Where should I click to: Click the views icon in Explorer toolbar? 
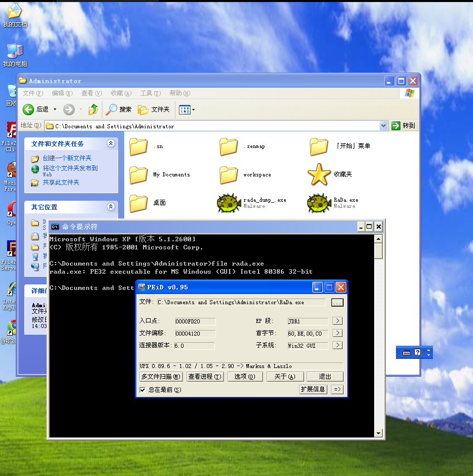pos(185,109)
